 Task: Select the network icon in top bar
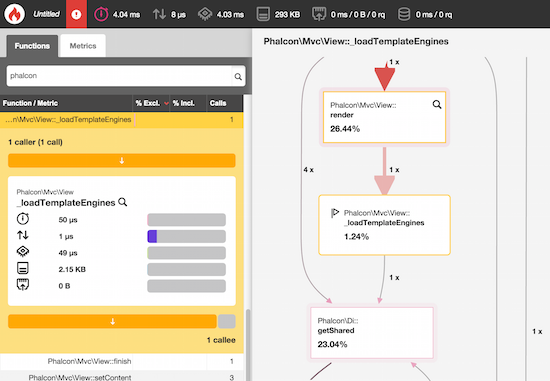319,14
